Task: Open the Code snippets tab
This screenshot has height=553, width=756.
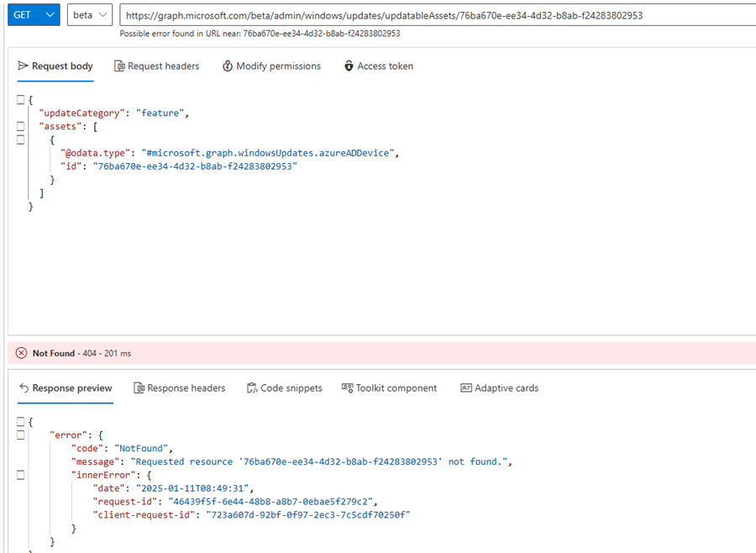Action: pos(285,388)
